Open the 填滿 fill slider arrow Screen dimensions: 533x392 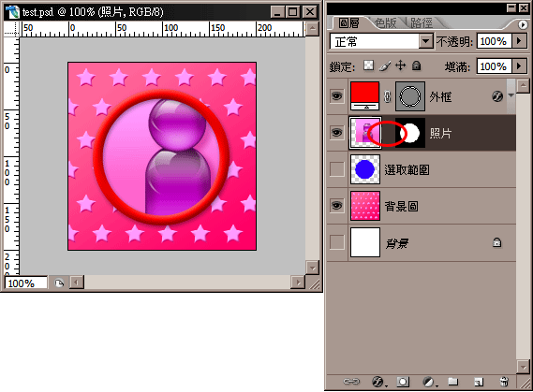click(x=519, y=65)
